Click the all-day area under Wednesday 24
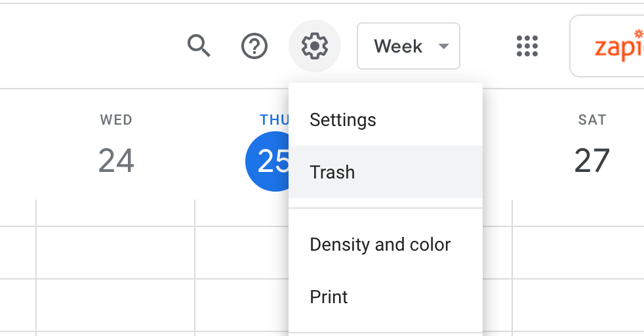The width and height of the screenshot is (644, 336). coord(115,213)
